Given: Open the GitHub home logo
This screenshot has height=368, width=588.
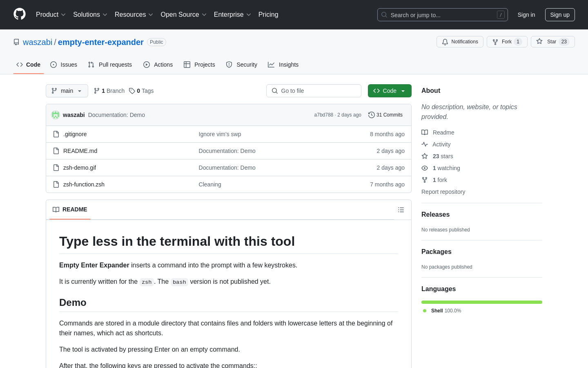Looking at the screenshot, I should click(x=20, y=14).
